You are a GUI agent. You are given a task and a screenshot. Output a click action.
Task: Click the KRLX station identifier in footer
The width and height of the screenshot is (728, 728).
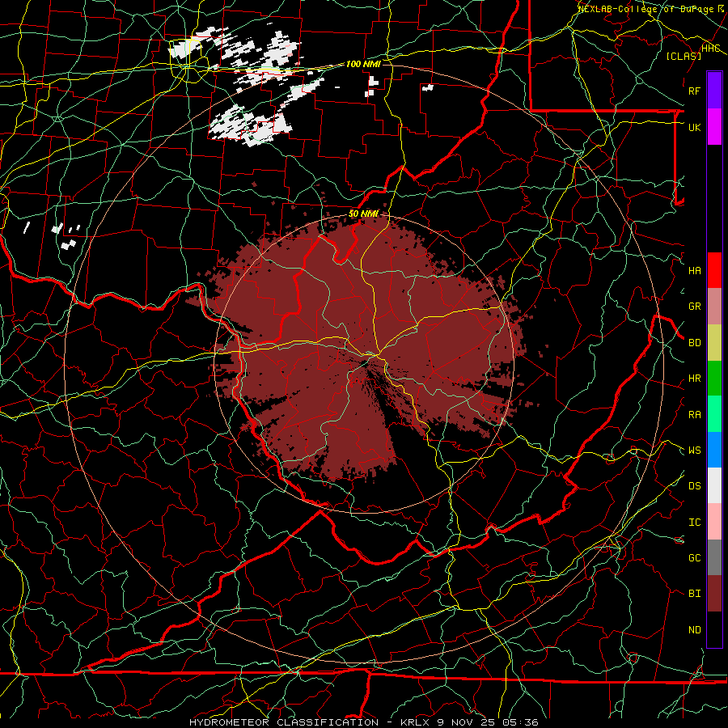click(417, 722)
